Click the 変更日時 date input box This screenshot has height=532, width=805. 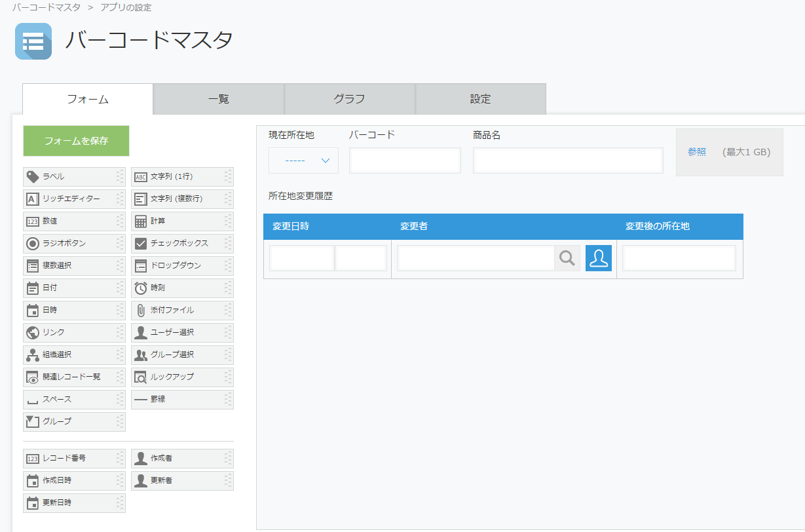point(302,258)
